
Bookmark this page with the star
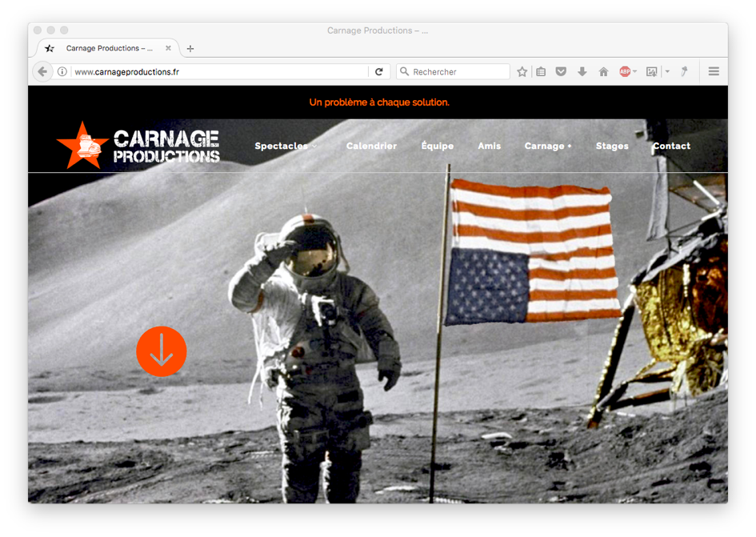coord(522,72)
